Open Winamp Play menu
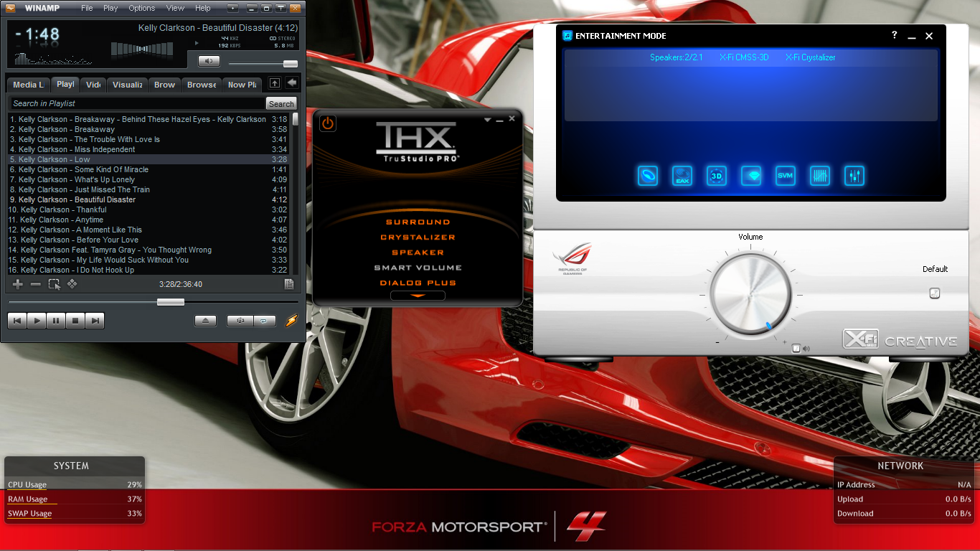Screen dimensions: 980x551 pos(110,8)
